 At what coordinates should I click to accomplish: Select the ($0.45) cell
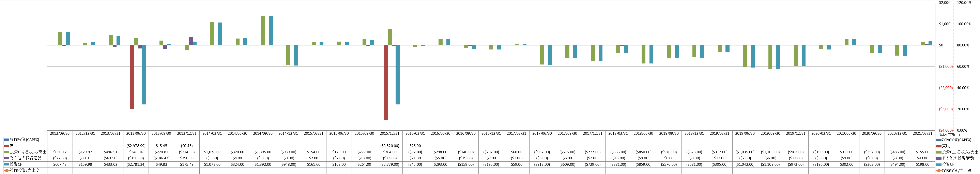(187, 146)
